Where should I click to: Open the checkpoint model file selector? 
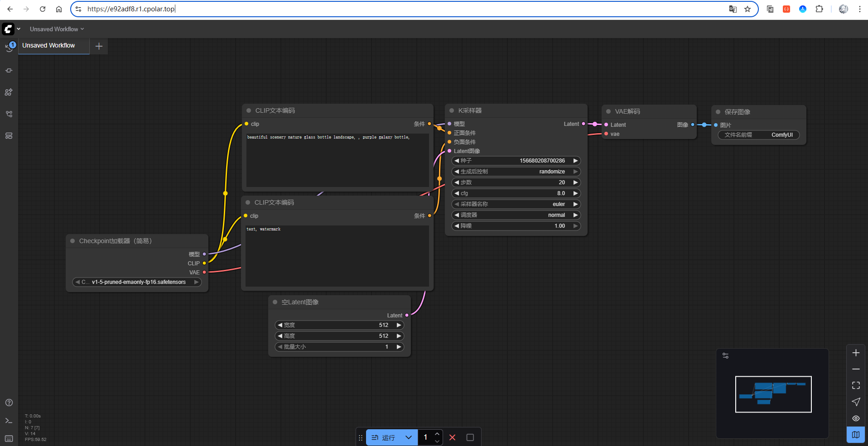click(x=137, y=282)
